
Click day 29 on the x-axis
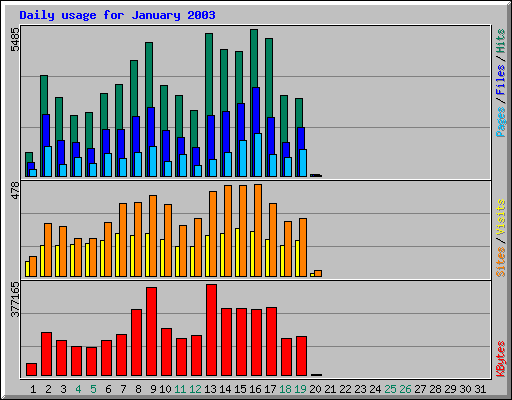450,389
